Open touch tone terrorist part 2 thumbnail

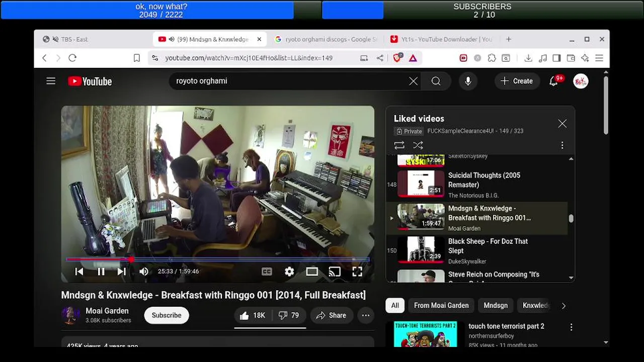[x=426, y=334]
